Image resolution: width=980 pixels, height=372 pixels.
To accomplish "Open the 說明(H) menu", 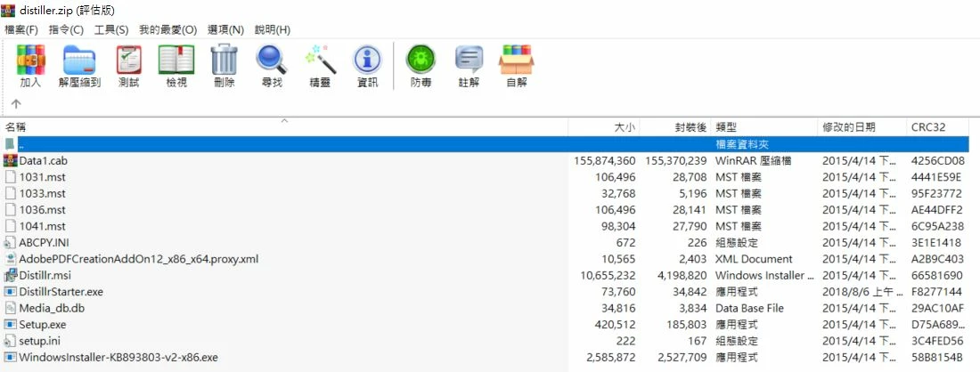I will (273, 29).
